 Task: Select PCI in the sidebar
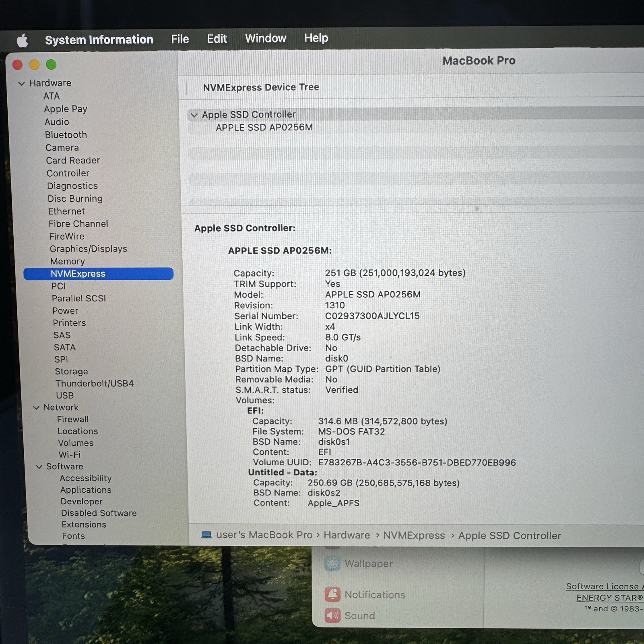coord(58,286)
